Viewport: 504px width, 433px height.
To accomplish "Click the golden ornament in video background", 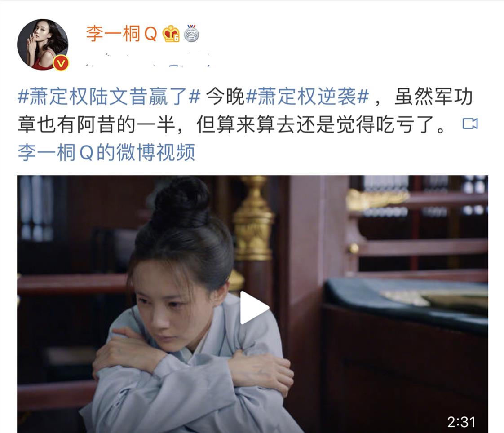I will tap(253, 219).
